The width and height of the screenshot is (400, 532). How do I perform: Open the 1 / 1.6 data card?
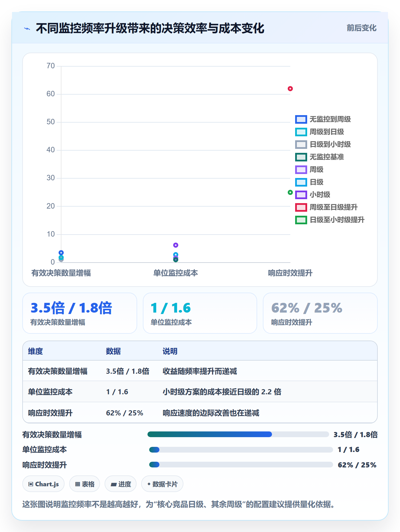click(x=200, y=313)
